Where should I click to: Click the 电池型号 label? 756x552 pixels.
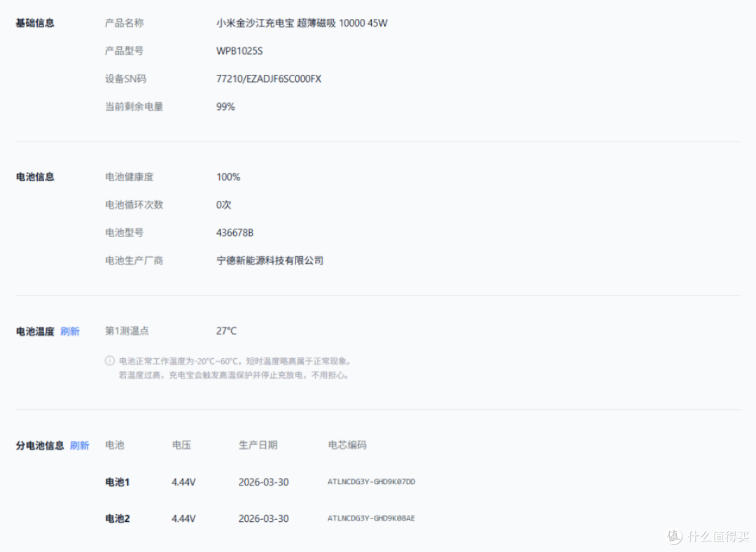pos(125,233)
